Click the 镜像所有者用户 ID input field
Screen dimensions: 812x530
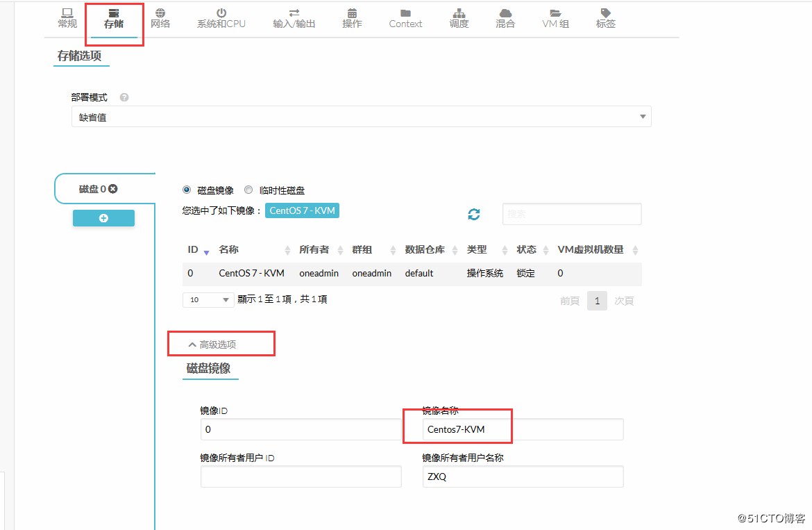pos(301,477)
